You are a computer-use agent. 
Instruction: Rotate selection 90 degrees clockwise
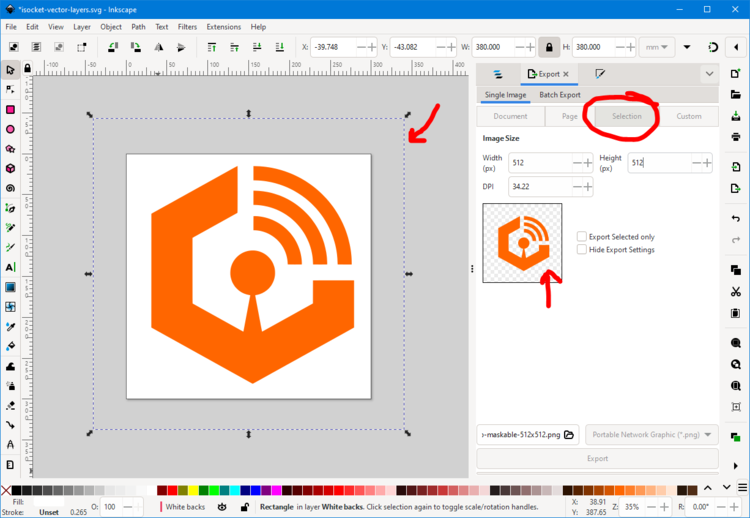coord(136,47)
